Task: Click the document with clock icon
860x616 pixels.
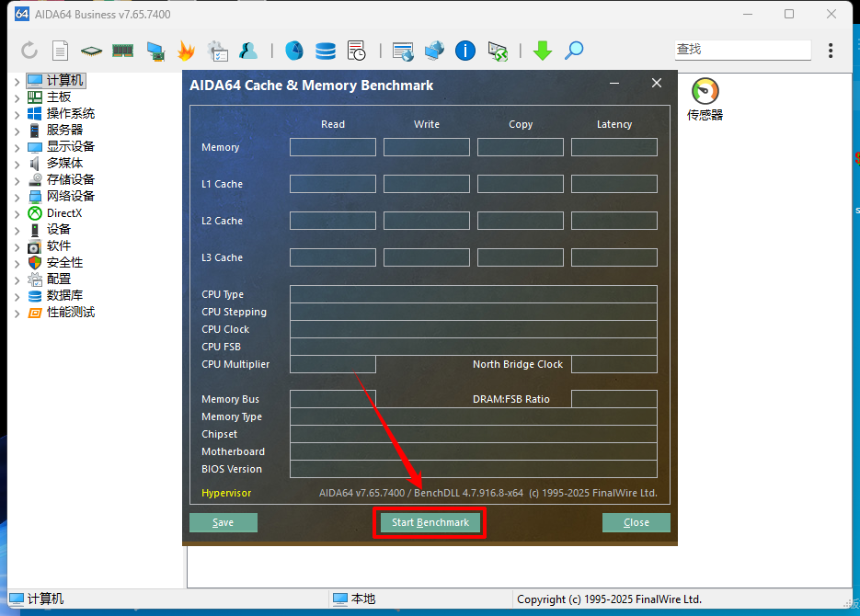Action: pos(357,51)
